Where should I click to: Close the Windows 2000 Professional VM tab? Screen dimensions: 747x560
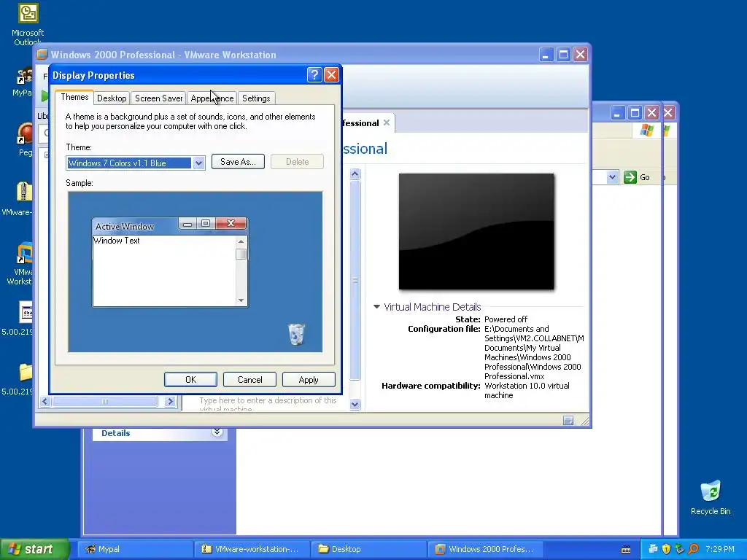[x=387, y=122]
